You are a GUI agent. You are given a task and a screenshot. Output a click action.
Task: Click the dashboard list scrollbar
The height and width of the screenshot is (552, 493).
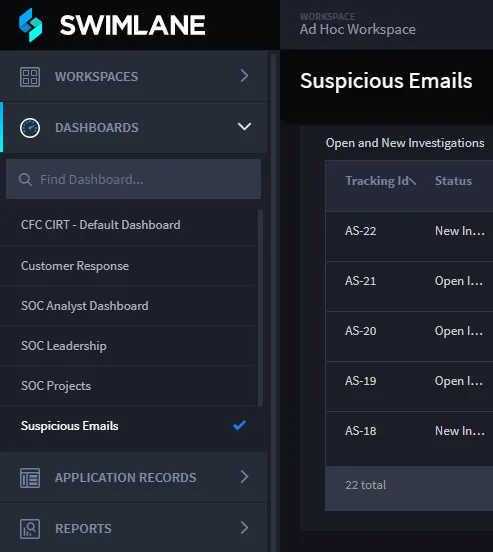click(261, 308)
